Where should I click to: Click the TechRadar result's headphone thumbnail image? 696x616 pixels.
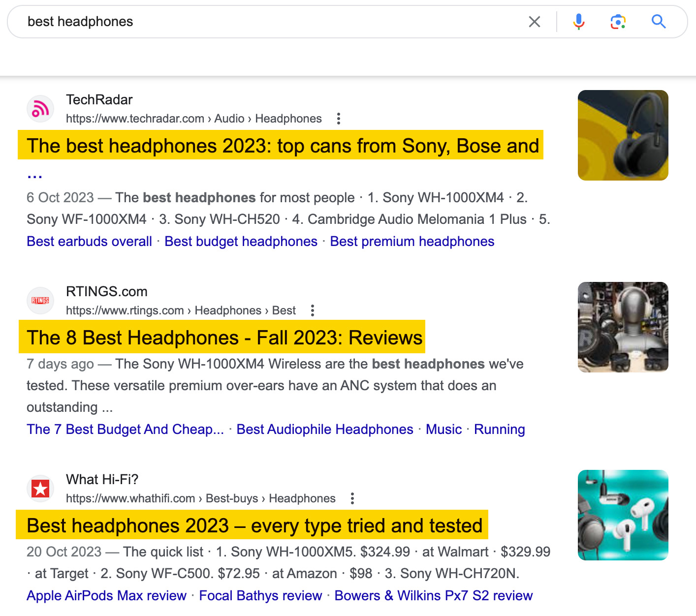623,136
